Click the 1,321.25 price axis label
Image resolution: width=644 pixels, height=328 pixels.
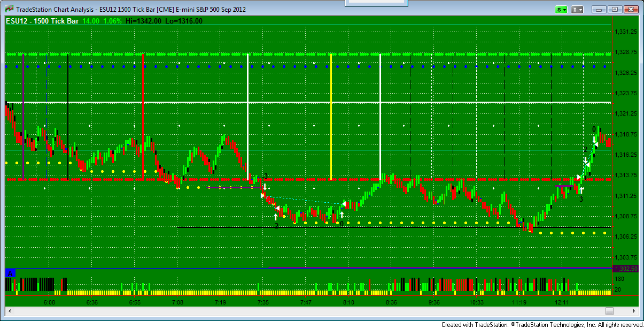point(625,113)
